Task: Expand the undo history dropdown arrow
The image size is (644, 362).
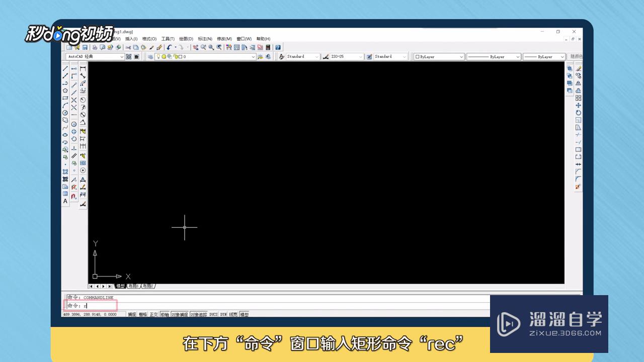Action: (176, 47)
